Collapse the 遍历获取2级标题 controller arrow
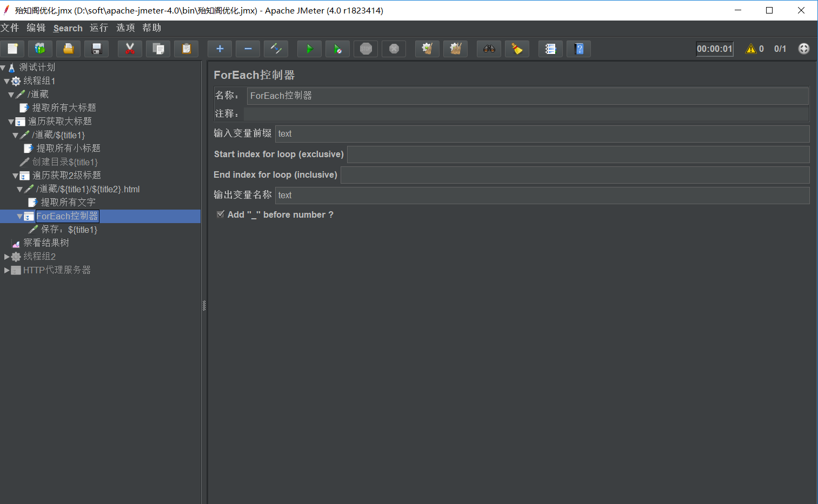 point(15,176)
